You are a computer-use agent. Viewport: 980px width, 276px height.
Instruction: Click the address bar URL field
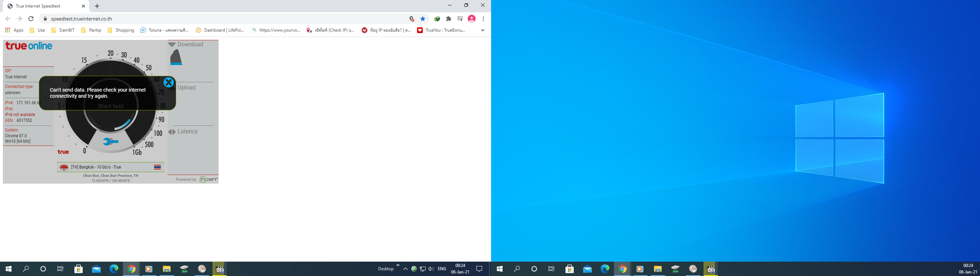point(228,19)
